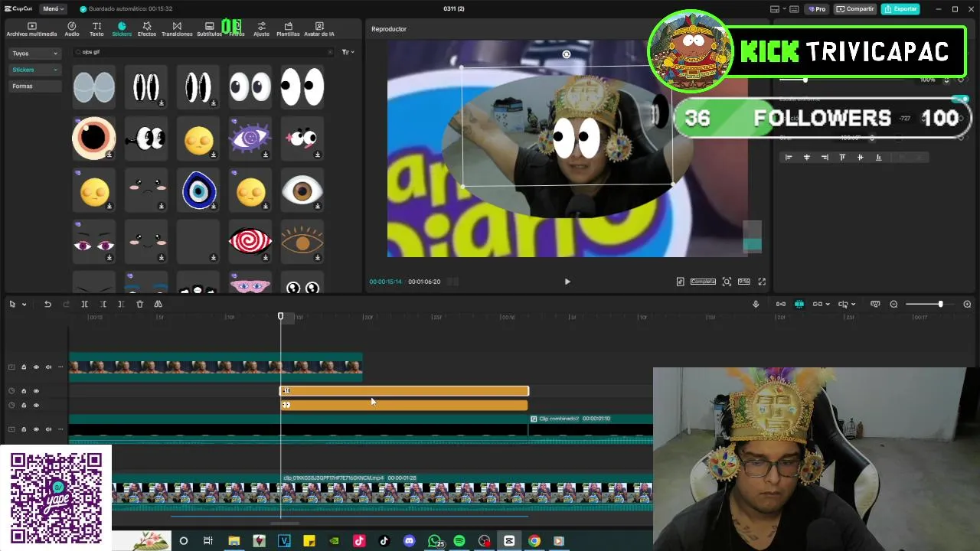The width and height of the screenshot is (980, 551).
Task: Delete the selected clip
Action: [x=139, y=304]
